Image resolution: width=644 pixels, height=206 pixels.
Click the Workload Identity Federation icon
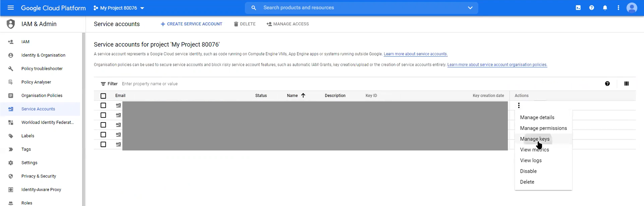[11, 122]
